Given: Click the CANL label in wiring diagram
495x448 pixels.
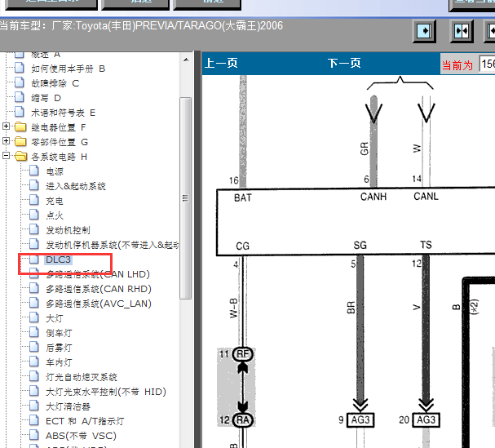Looking at the screenshot, I should (426, 197).
